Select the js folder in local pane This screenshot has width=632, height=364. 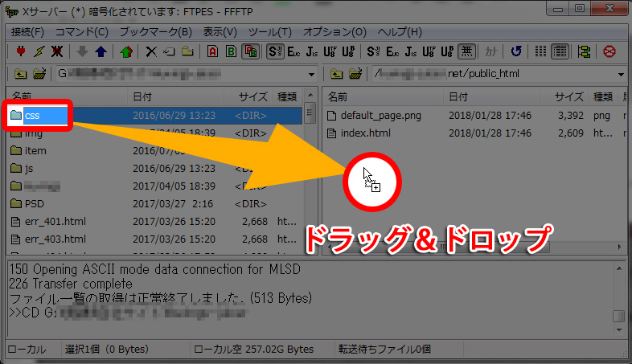click(x=23, y=168)
